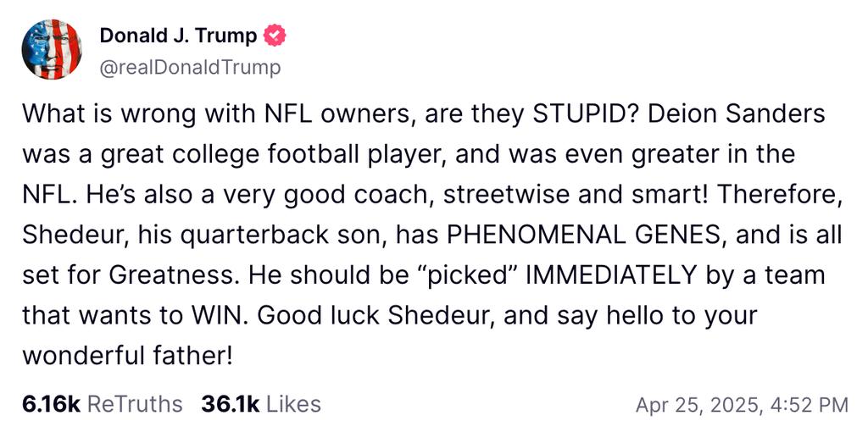The width and height of the screenshot is (868, 432).
Task: Click the American flag profile avatar
Action: coord(52,49)
